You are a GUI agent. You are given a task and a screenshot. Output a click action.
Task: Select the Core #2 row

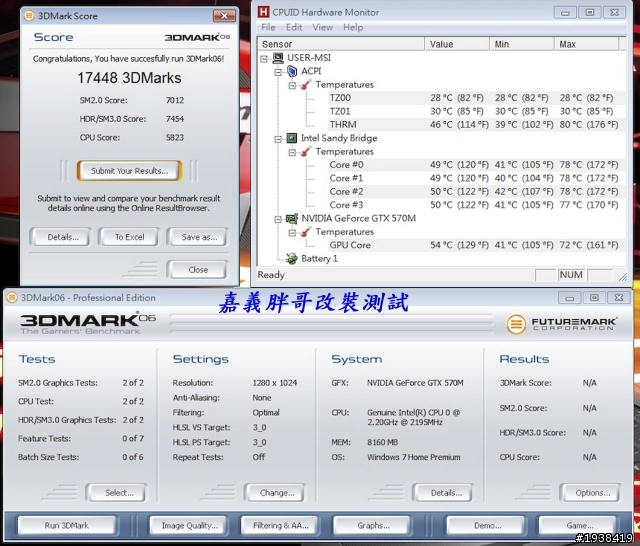[477, 192]
